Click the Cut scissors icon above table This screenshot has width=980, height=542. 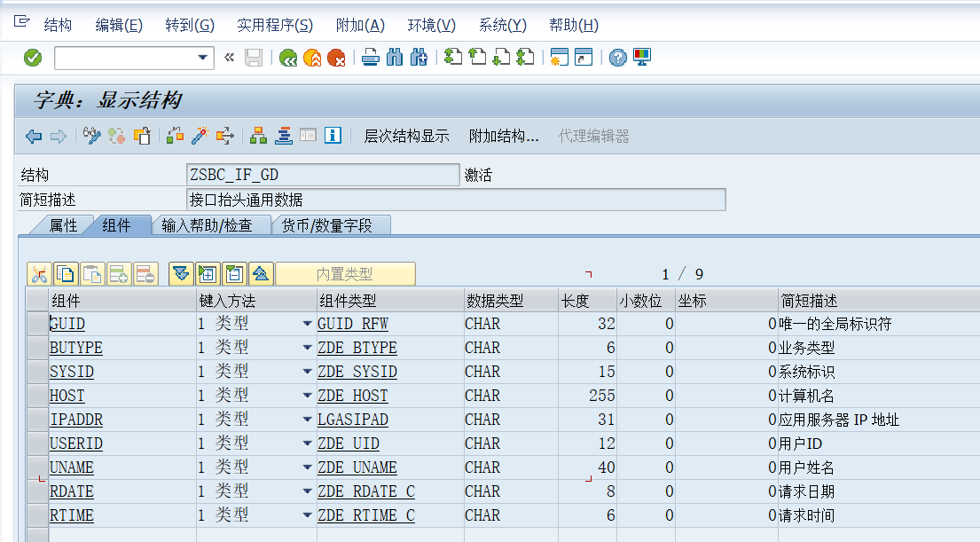point(39,274)
